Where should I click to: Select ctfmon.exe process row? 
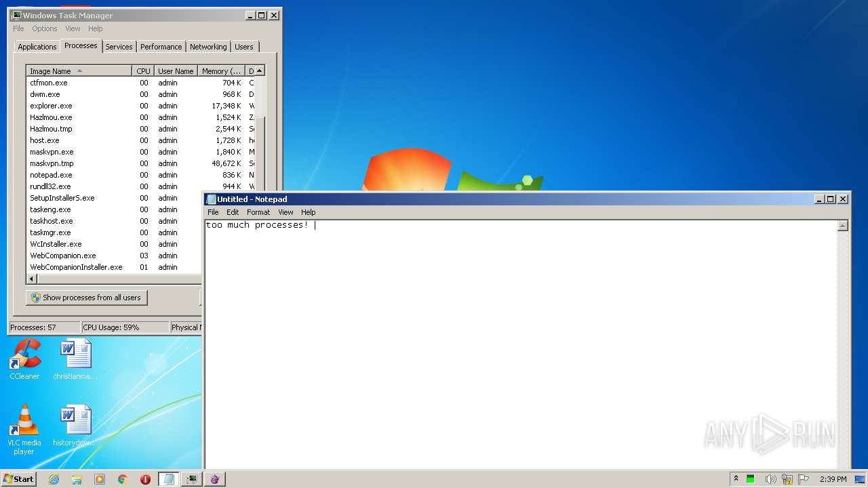pos(140,83)
